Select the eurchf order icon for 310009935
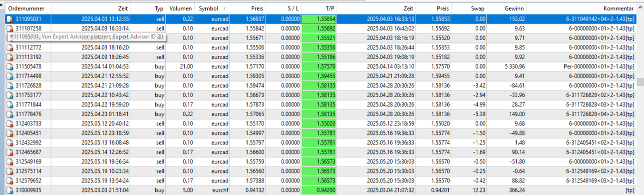This screenshot has width=644, height=195. click(x=9, y=190)
